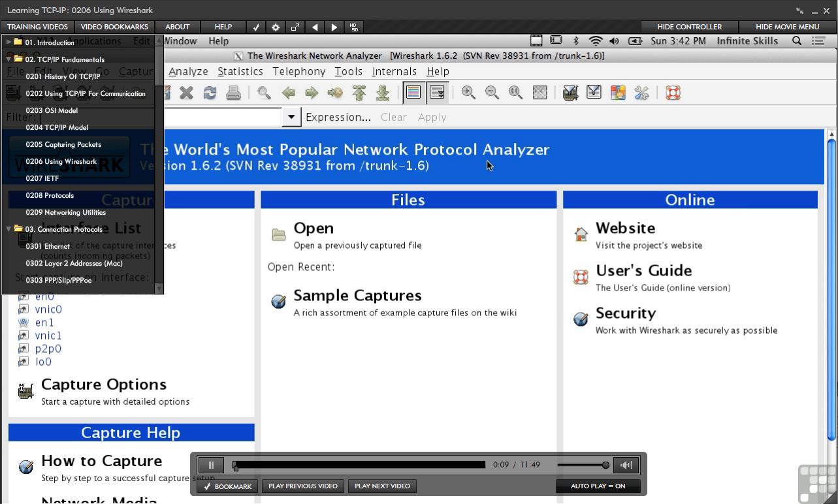Select lesson 0208 Protocols
Image resolution: width=838 pixels, height=504 pixels.
[50, 195]
